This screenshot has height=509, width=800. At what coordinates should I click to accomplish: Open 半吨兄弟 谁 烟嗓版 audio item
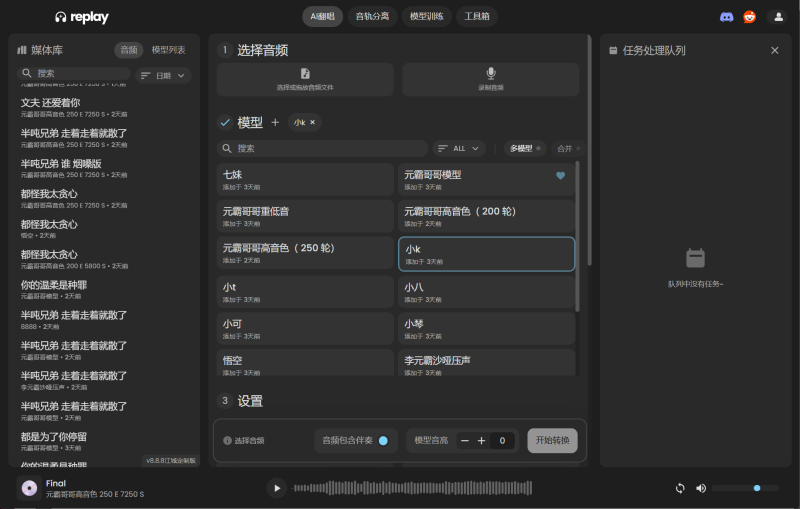pos(74,168)
